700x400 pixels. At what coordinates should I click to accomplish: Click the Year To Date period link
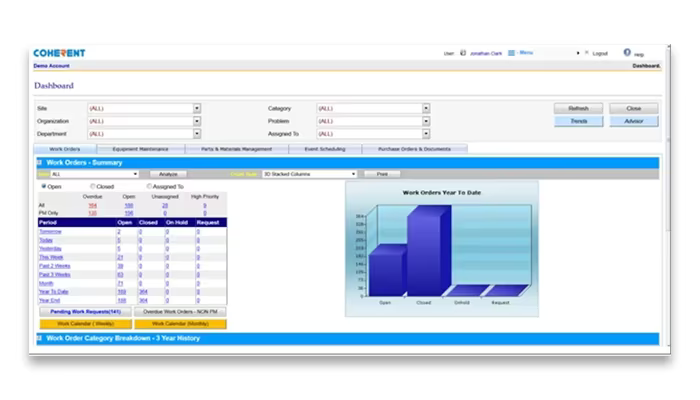[x=54, y=292]
